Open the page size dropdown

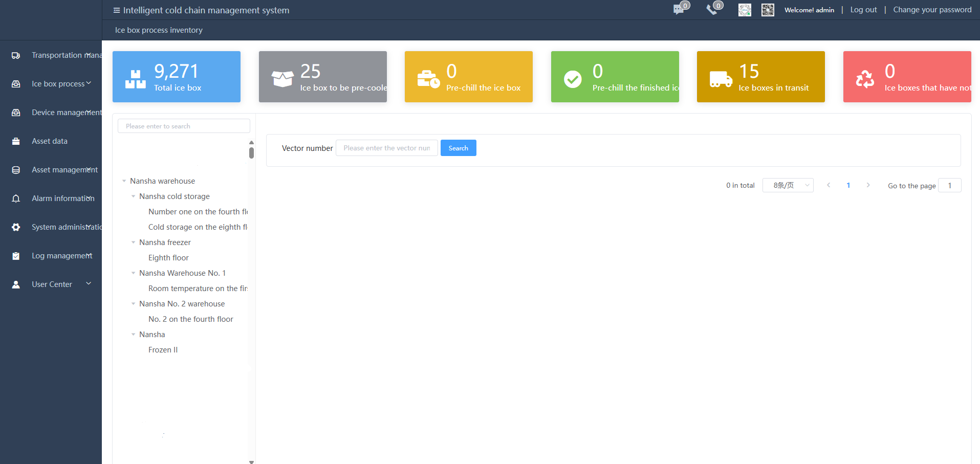coord(788,185)
